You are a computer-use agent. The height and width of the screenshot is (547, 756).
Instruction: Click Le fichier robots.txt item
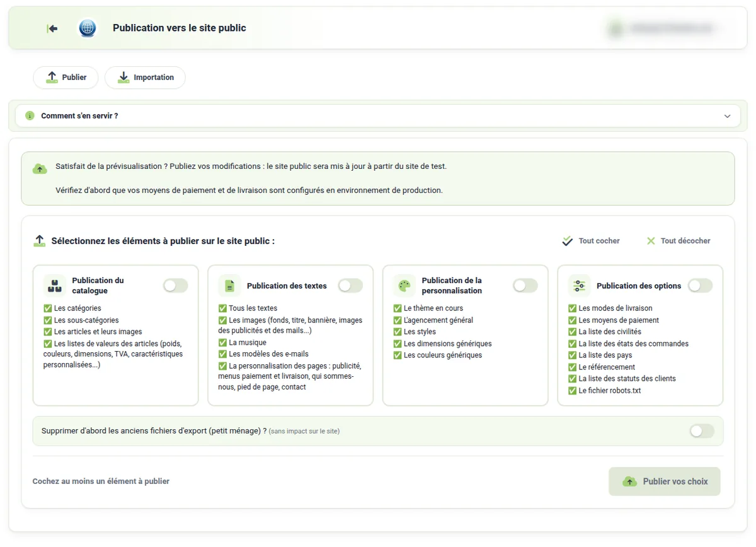coord(605,390)
